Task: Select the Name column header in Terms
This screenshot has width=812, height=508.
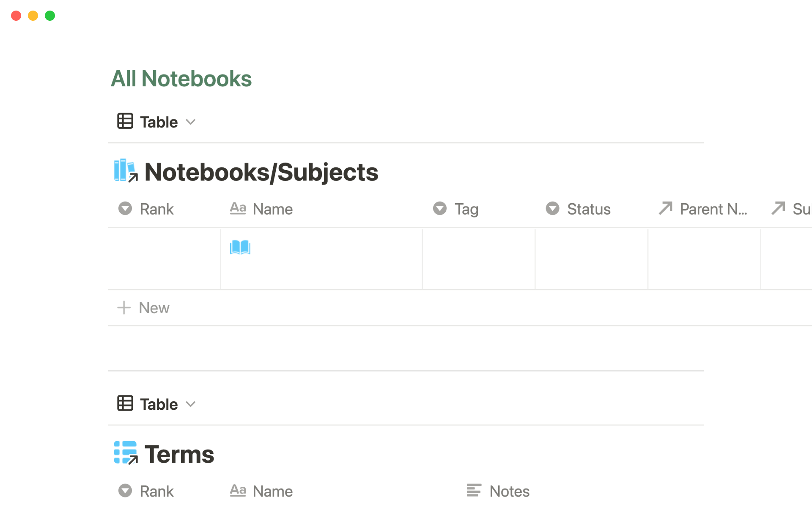Action: [x=272, y=491]
